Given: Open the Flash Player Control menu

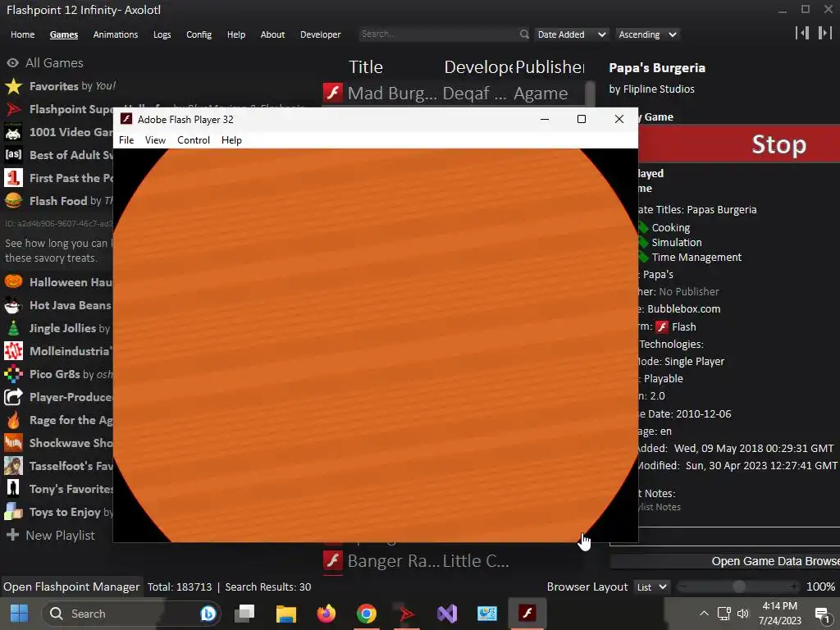Looking at the screenshot, I should coord(194,139).
